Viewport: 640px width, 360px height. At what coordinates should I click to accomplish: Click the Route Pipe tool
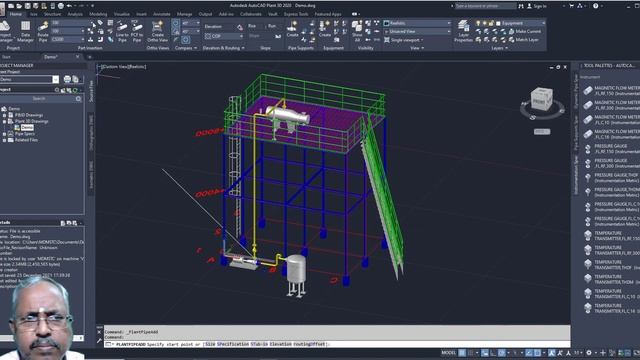coord(43,31)
